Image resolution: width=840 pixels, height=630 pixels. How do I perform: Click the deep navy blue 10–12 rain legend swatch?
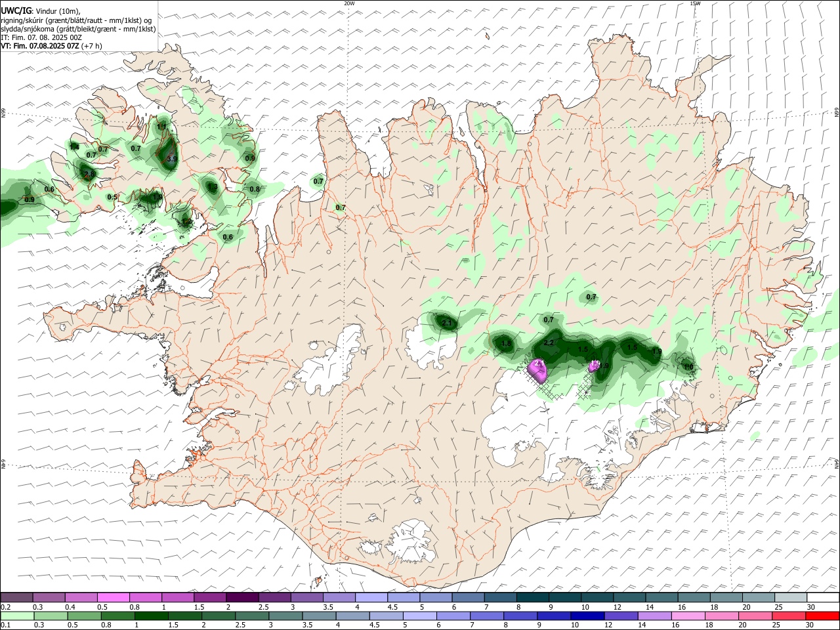click(x=587, y=616)
